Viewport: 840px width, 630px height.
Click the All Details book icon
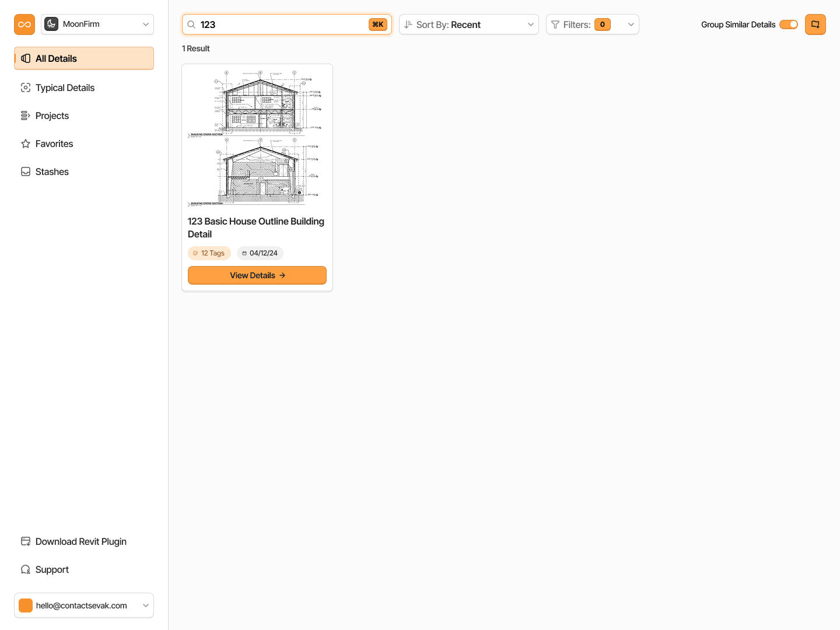(26, 58)
